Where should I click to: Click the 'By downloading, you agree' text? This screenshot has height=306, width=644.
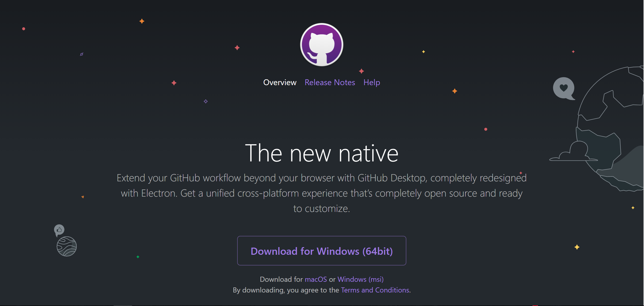pos(285,290)
